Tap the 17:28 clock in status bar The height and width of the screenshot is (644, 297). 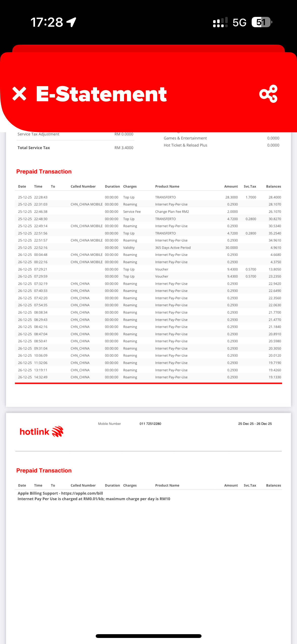coord(47,22)
